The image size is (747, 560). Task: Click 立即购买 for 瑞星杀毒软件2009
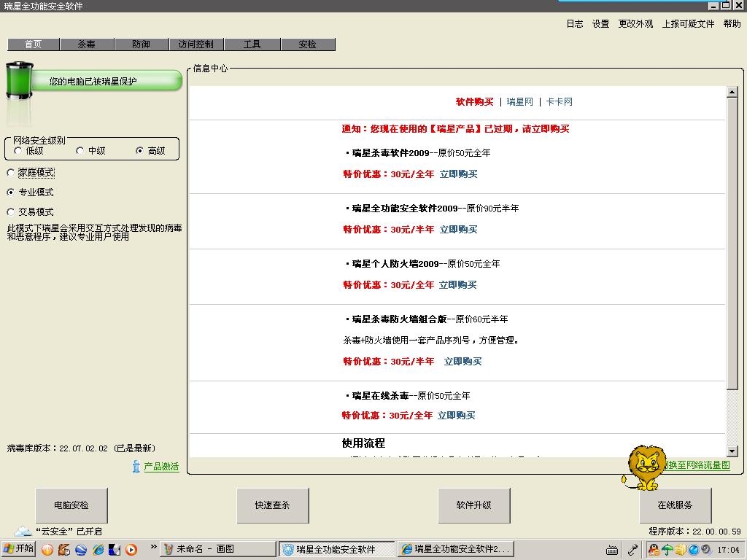coord(458,174)
